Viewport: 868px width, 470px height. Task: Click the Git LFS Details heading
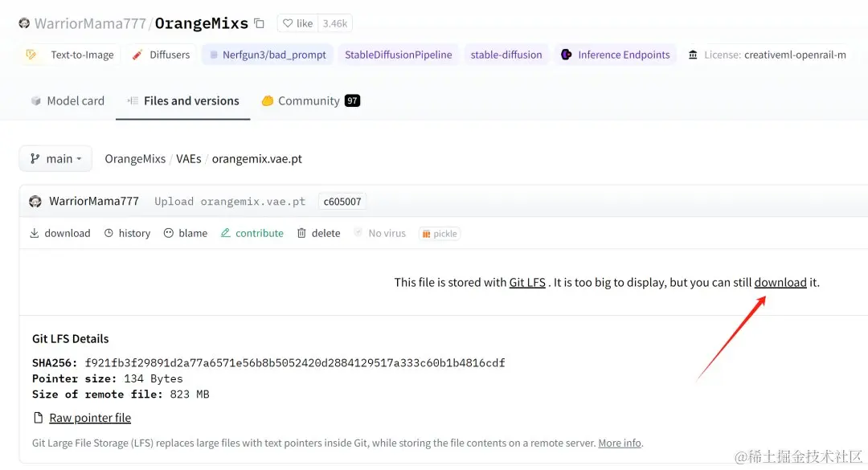pos(70,339)
